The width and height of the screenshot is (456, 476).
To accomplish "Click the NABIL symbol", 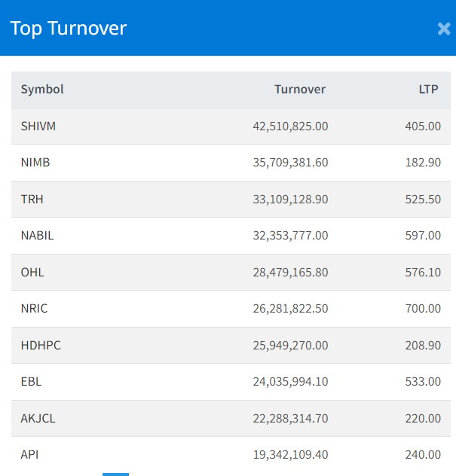I will pyautogui.click(x=38, y=236).
